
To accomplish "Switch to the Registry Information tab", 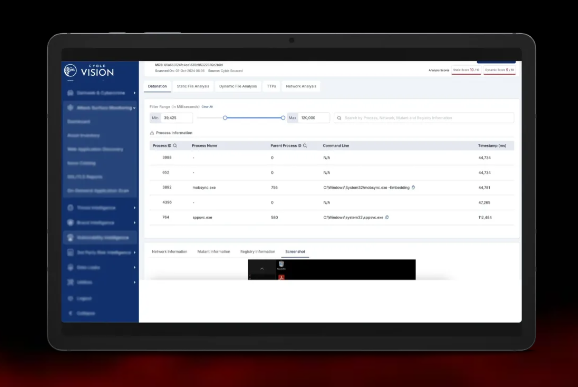I will (x=257, y=251).
